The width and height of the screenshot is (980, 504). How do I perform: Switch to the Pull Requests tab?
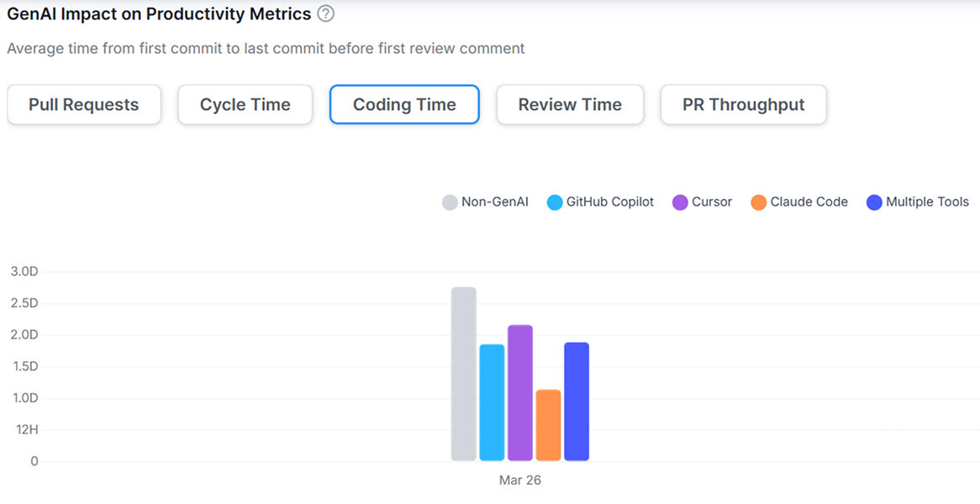(84, 105)
